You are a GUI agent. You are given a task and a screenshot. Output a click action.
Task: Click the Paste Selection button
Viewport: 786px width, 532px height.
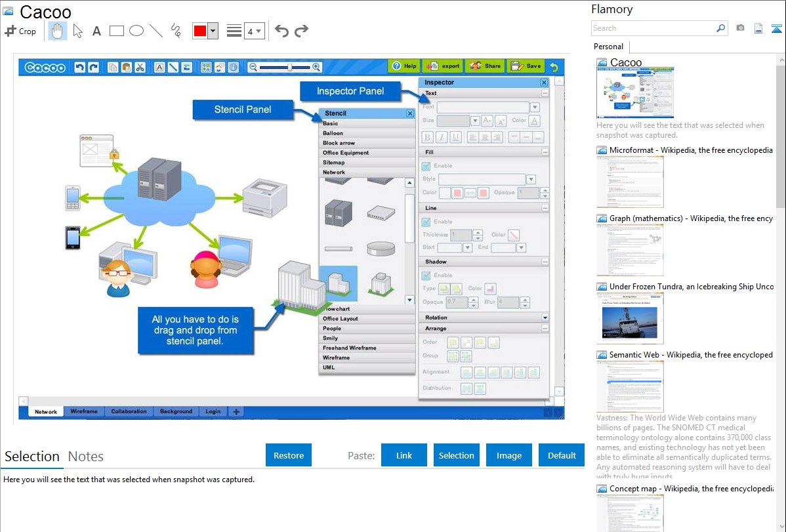coord(456,455)
